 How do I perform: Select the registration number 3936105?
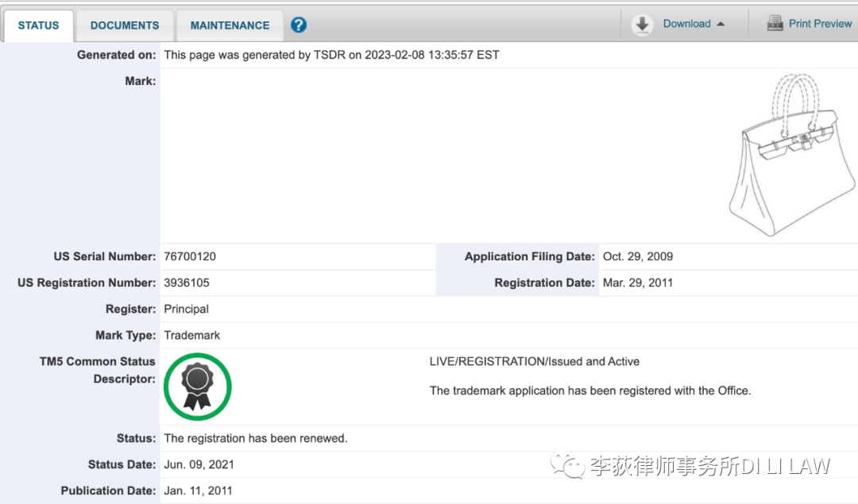[187, 283]
